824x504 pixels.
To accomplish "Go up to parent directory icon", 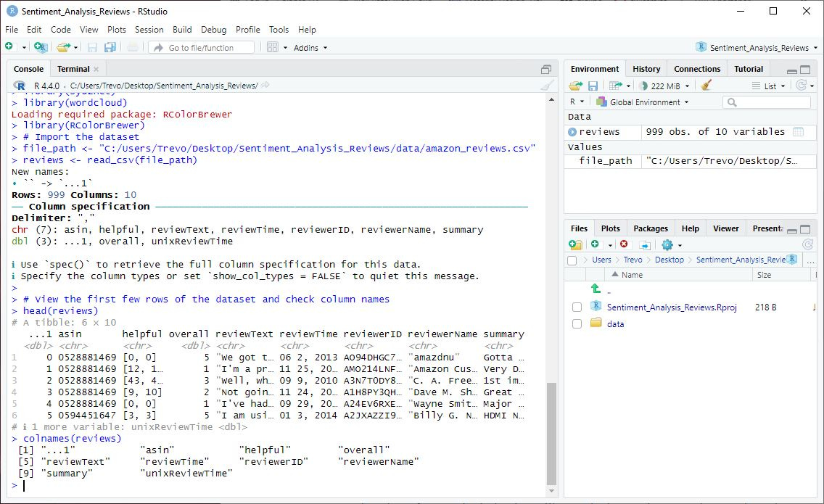I will pos(596,288).
